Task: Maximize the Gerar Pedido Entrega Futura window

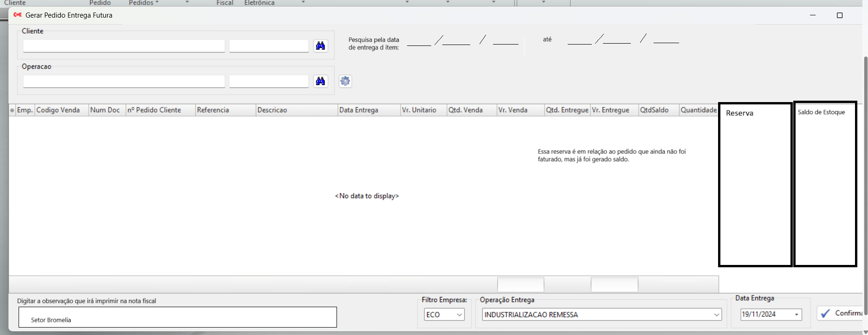Action: click(839, 15)
